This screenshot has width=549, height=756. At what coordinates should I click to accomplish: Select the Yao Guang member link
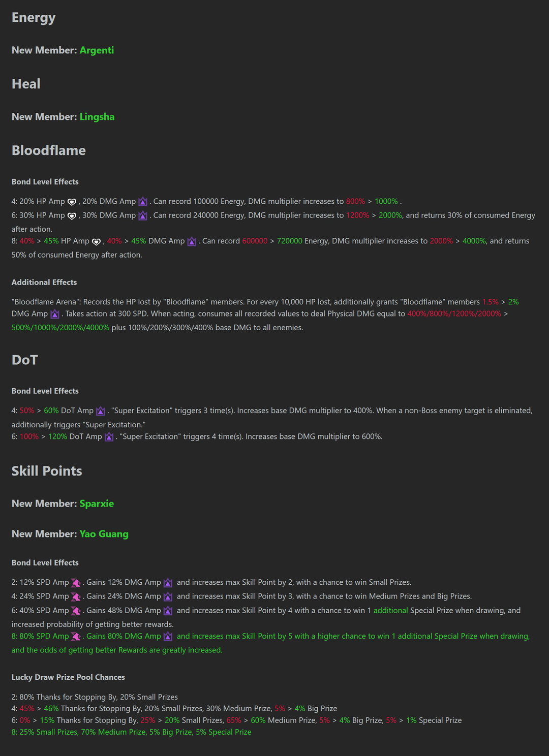coord(104,534)
